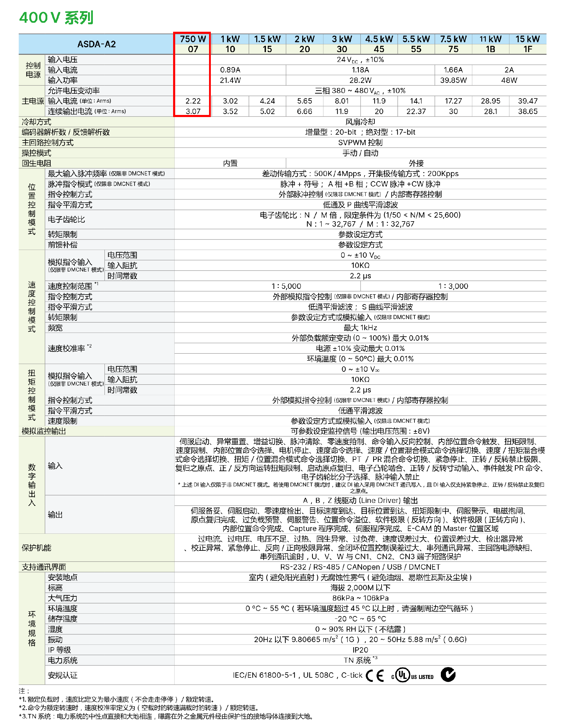Click the 回生电阻 内置 cell
The width and height of the screenshot is (575, 728).
click(230, 163)
